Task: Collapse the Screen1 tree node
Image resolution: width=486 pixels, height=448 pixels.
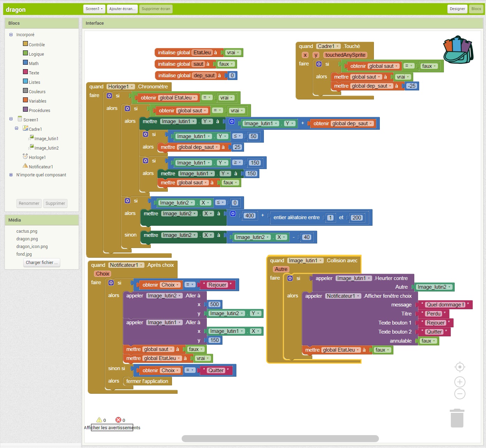Action: [x=11, y=119]
